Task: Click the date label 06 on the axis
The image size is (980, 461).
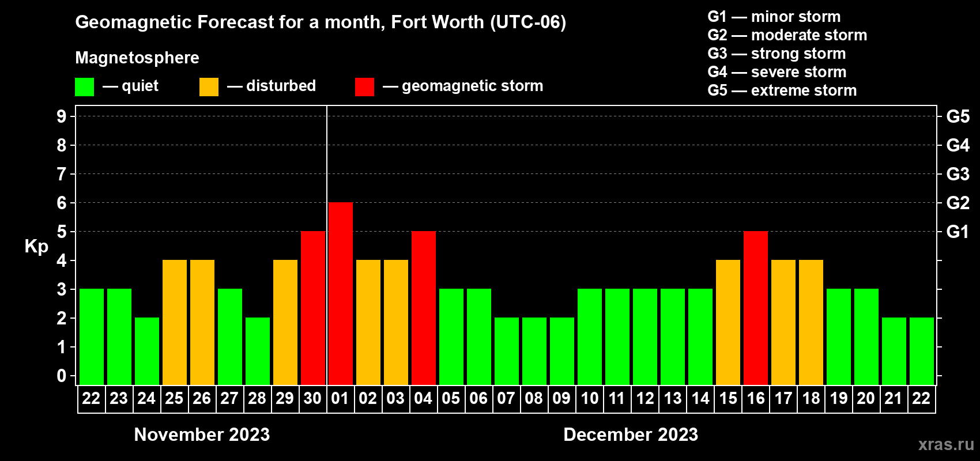Action: click(x=478, y=398)
